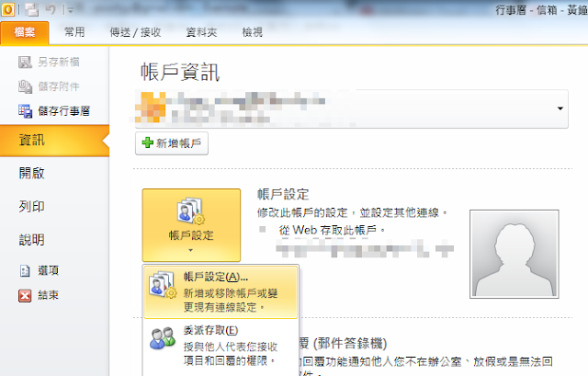Screen dimensions: 588x376
Task: Click the undo arrow in quick access toolbar
Action: tap(51, 10)
